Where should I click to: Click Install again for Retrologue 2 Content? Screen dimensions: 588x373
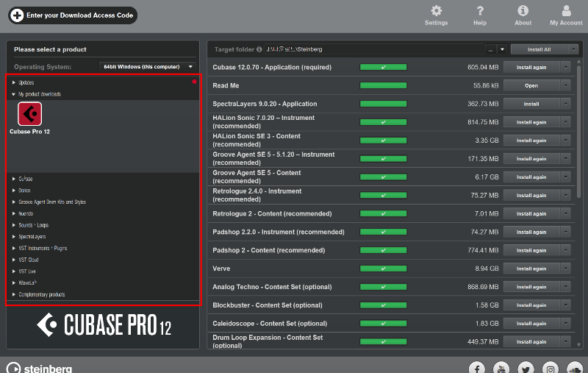[x=531, y=214]
